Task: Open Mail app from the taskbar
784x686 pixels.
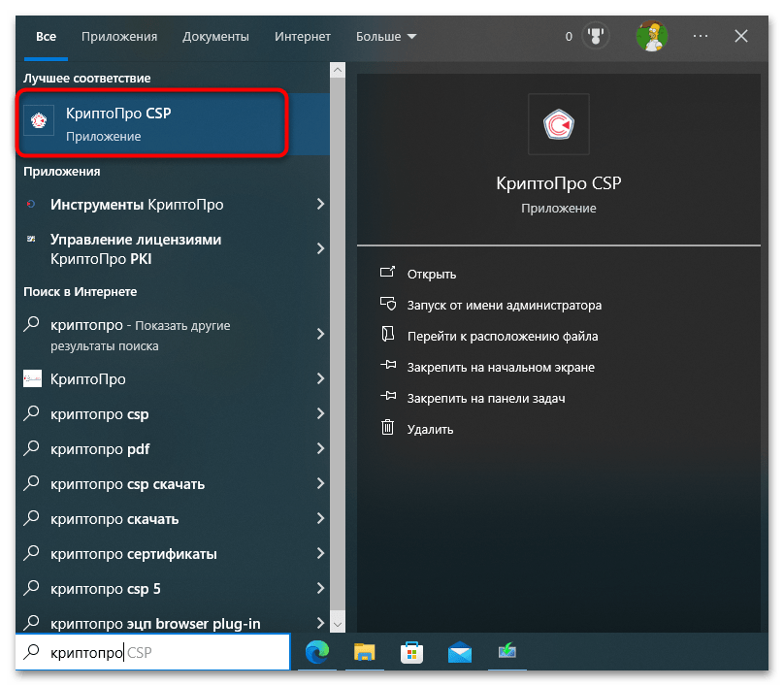Action: pos(460,652)
